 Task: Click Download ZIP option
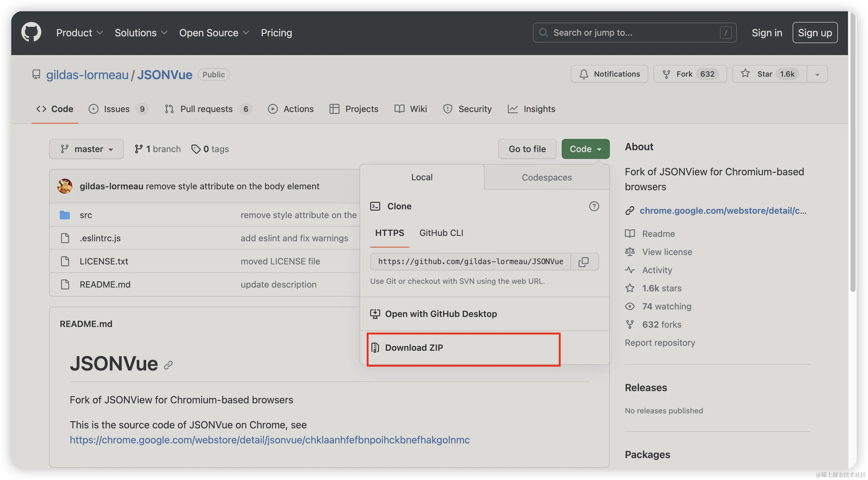click(x=414, y=348)
